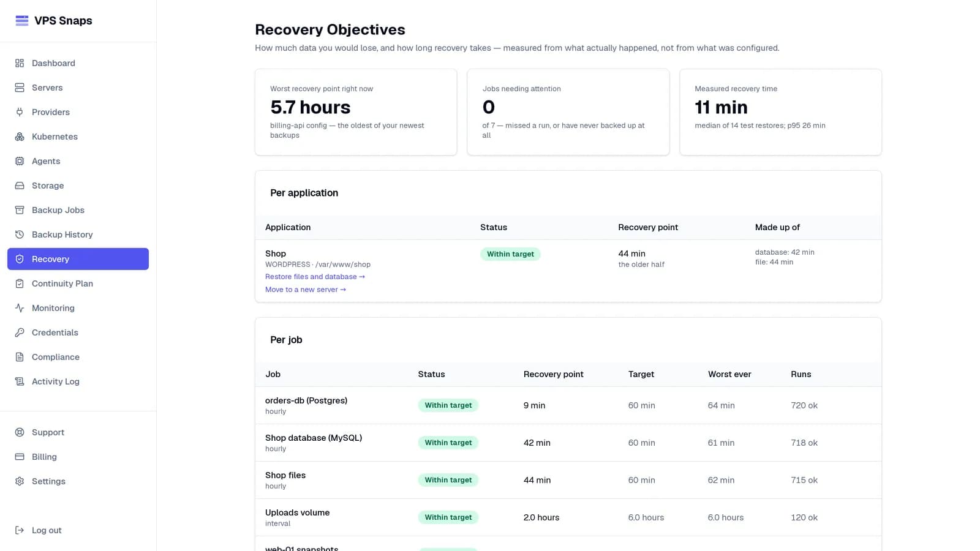Click the Recovery shield icon

[20, 259]
